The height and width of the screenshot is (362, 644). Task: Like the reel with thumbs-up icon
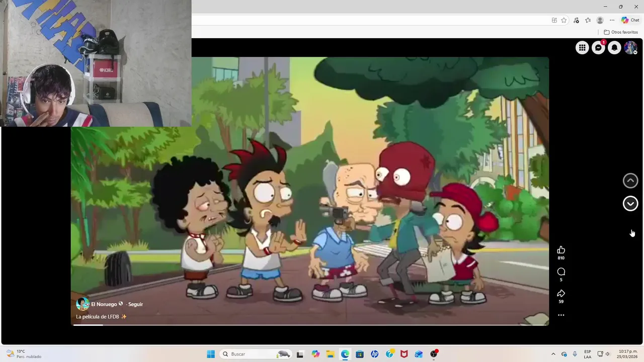point(561,250)
